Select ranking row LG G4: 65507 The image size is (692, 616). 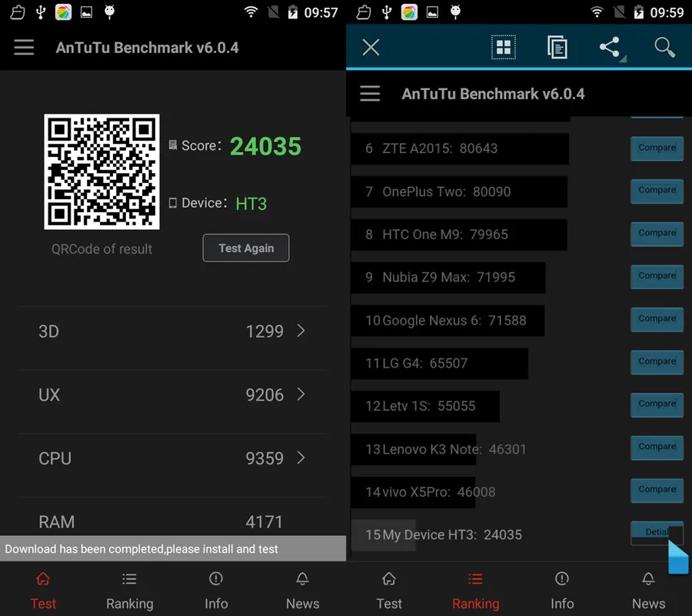coord(440,363)
